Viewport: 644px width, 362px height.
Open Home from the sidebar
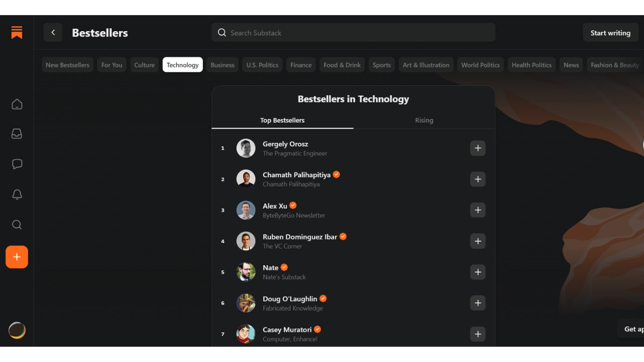[x=17, y=104]
